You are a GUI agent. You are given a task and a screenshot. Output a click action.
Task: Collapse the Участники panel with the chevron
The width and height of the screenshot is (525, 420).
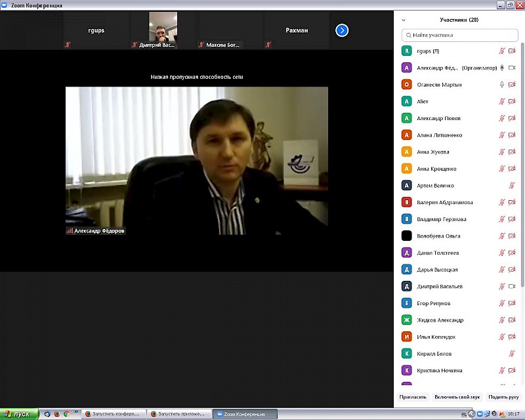(404, 20)
